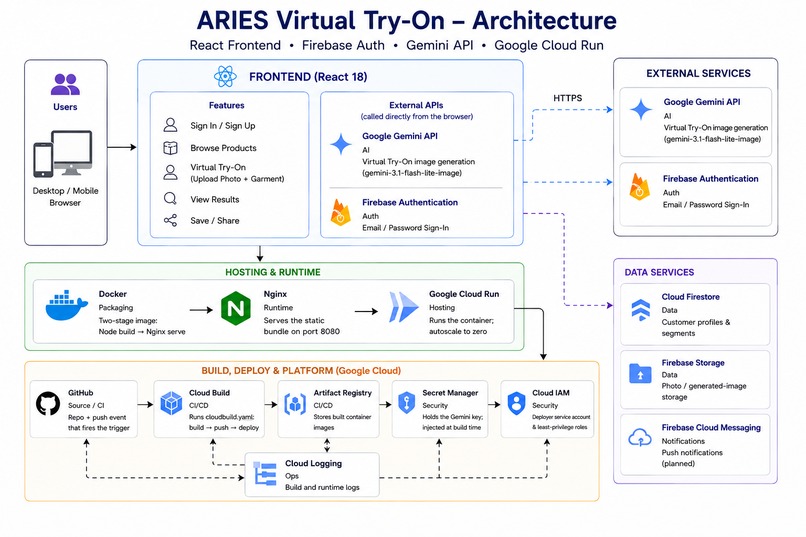
Task: Click the 'HTTPS' arrow label
Action: pos(567,98)
